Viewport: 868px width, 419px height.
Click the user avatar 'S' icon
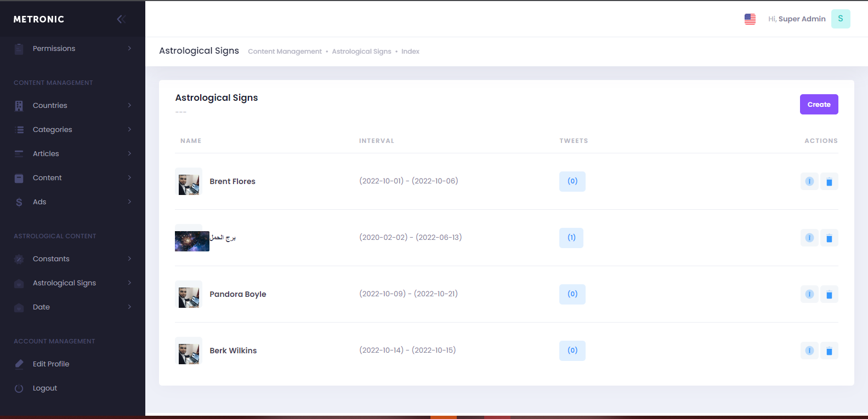tap(840, 19)
